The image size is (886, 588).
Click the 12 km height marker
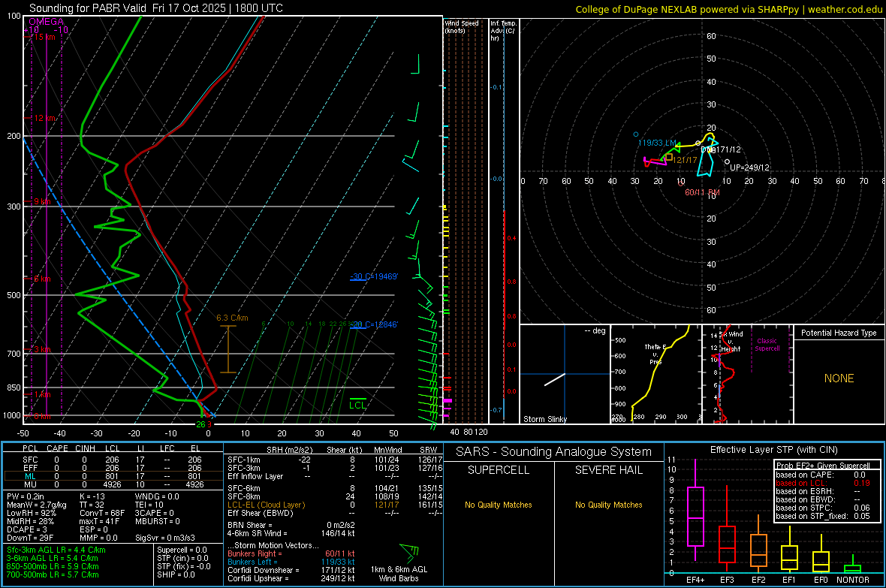pos(44,118)
